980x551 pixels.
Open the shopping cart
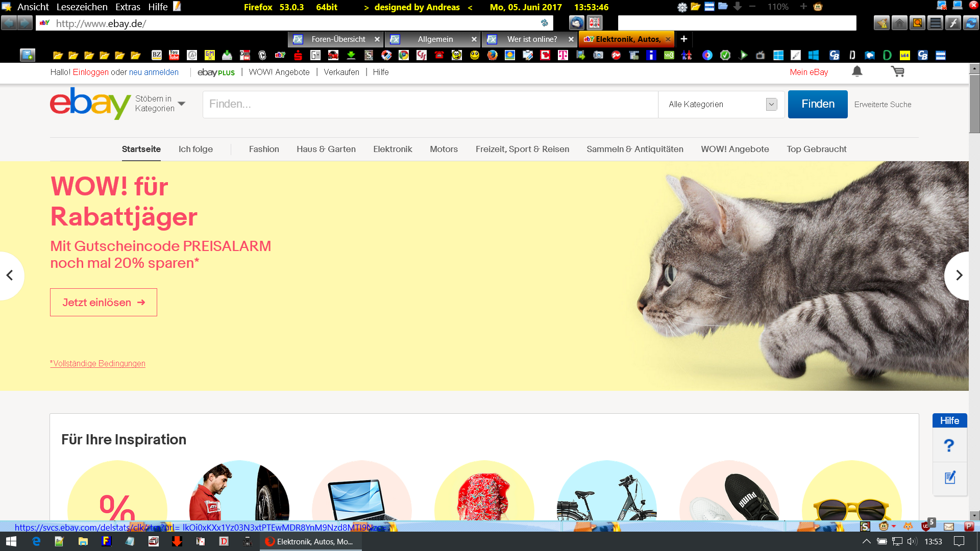897,72
